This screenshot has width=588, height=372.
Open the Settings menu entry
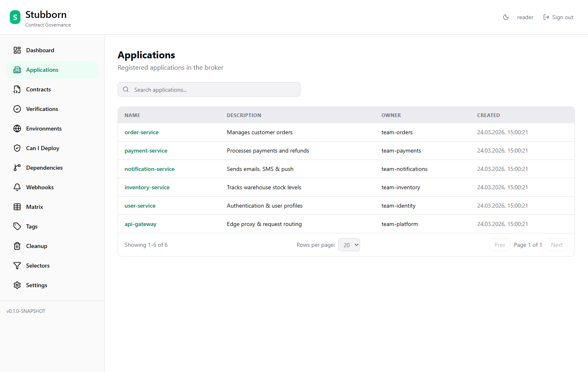click(36, 285)
